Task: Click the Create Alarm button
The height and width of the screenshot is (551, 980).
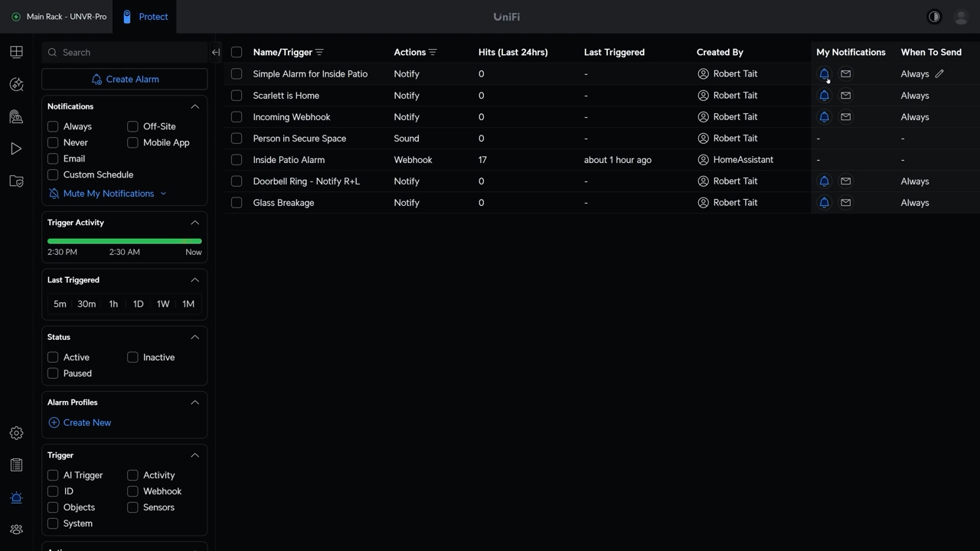Action: (124, 80)
